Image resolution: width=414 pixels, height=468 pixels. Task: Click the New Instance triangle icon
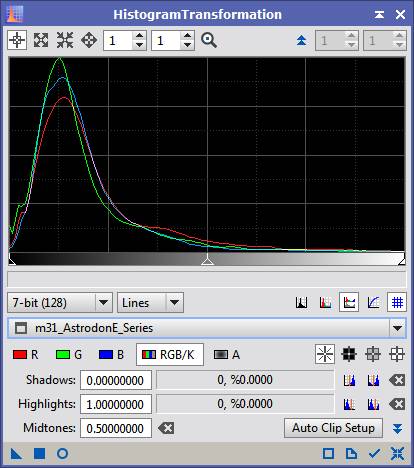coord(16,454)
